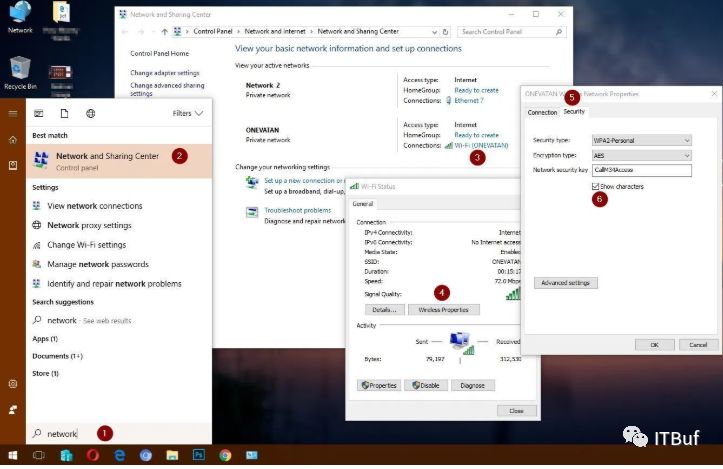Open the Store icon on the taskbar
This screenshot has width=723, height=469.
(x=66, y=456)
